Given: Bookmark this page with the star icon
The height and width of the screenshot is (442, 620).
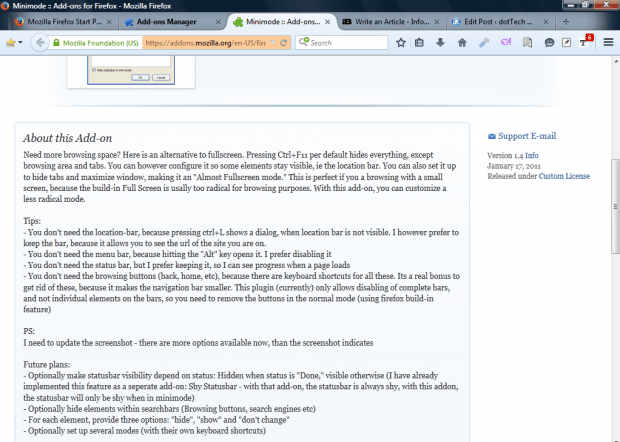Looking at the screenshot, I should (x=401, y=42).
